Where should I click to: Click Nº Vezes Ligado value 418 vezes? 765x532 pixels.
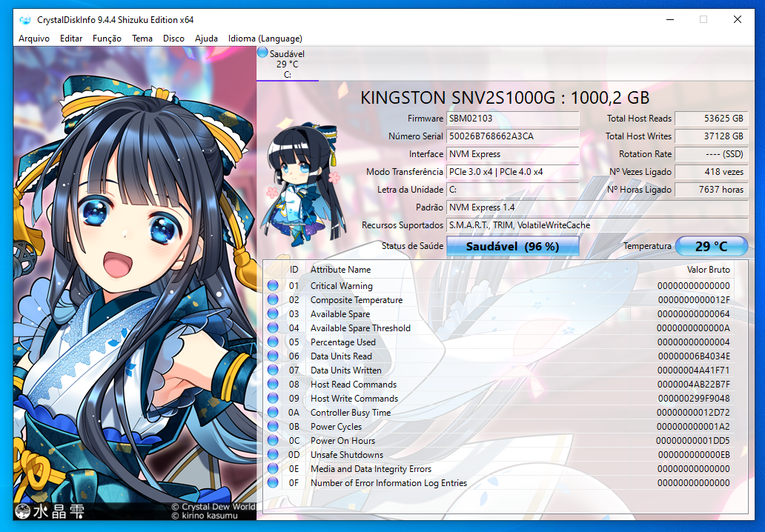(712, 172)
